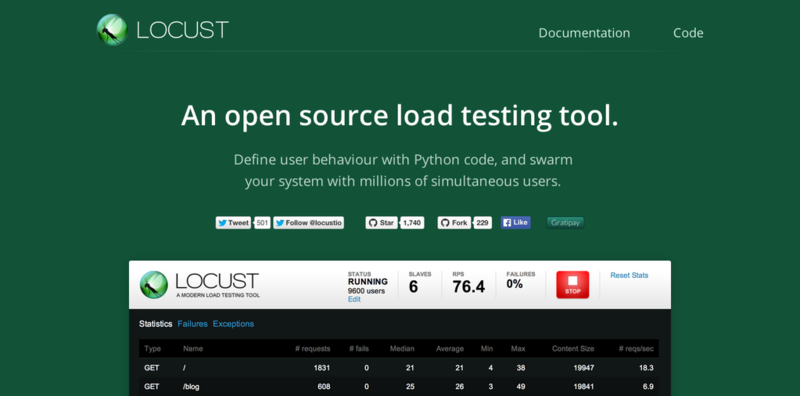Screen dimensions: 800x396
Task: Click the FAILURES 0% indicator
Action: (x=514, y=284)
